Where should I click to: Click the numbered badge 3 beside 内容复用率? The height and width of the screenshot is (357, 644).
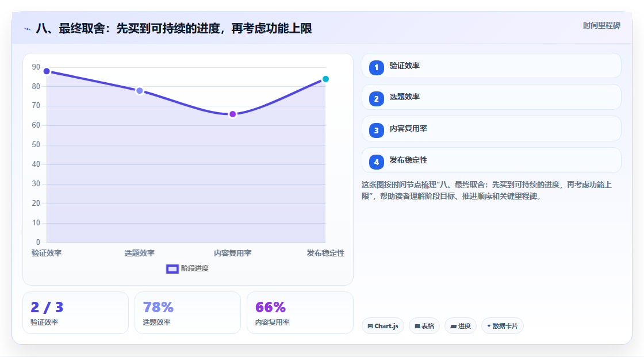tap(376, 130)
